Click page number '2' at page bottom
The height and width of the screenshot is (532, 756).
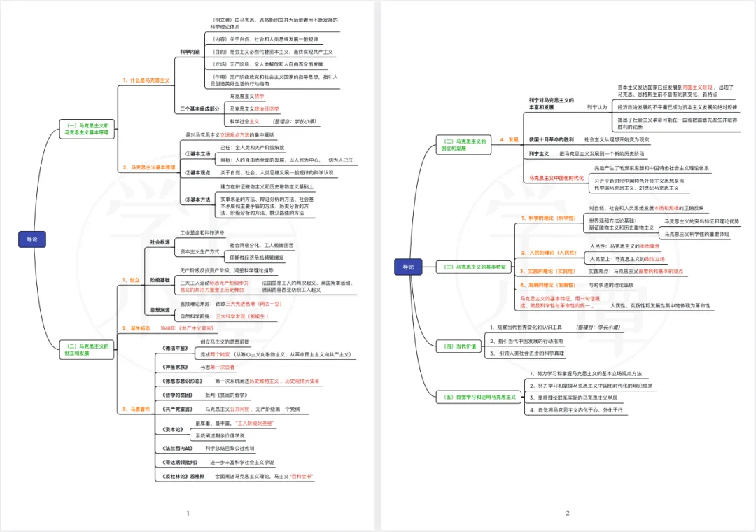pyautogui.click(x=568, y=513)
